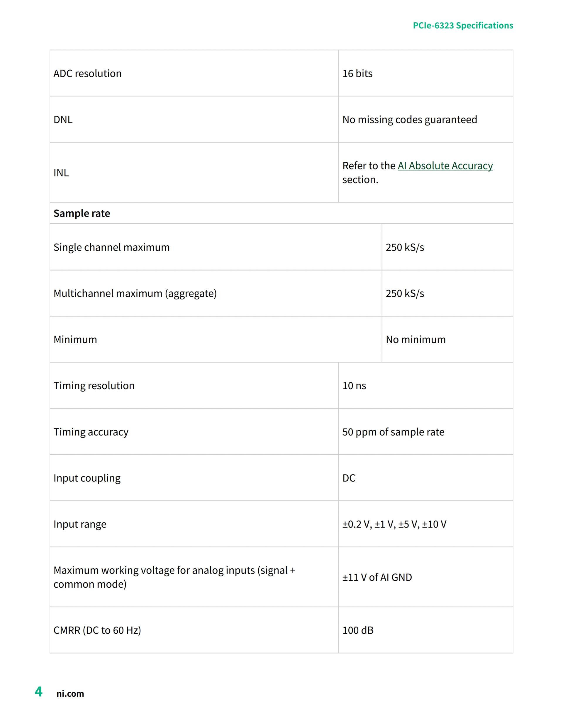The image size is (563, 728).
Task: Open the AI Absolute Accuracy link
Action: tap(445, 166)
